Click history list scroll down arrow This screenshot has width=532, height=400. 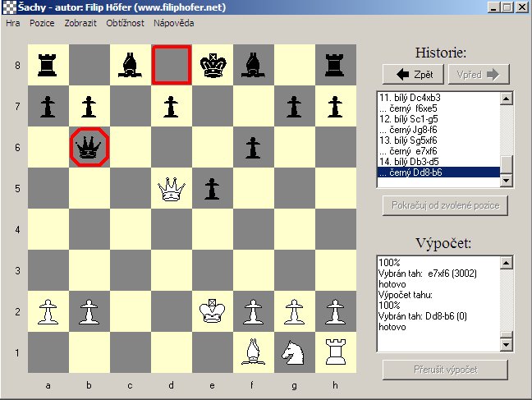click(507, 181)
